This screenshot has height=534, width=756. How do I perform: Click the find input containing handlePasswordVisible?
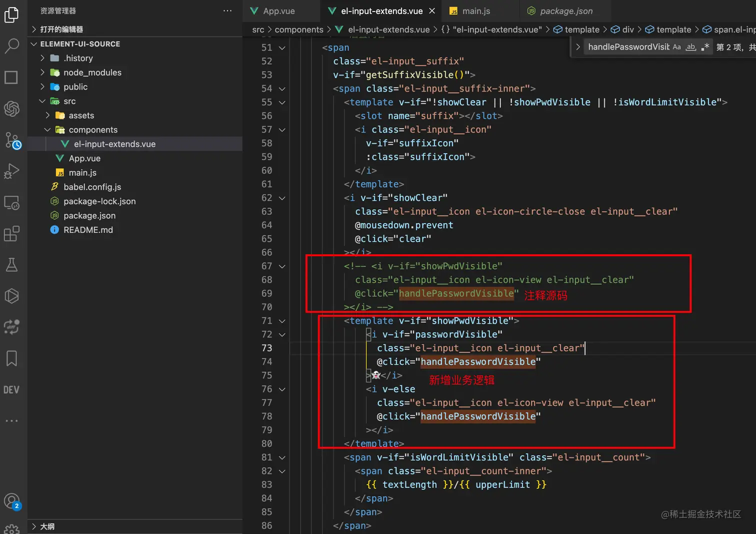pos(628,47)
